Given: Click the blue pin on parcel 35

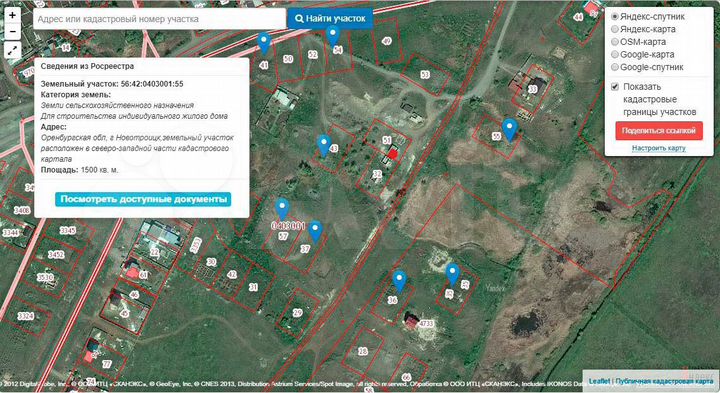Looking at the screenshot, I should tap(453, 275).
